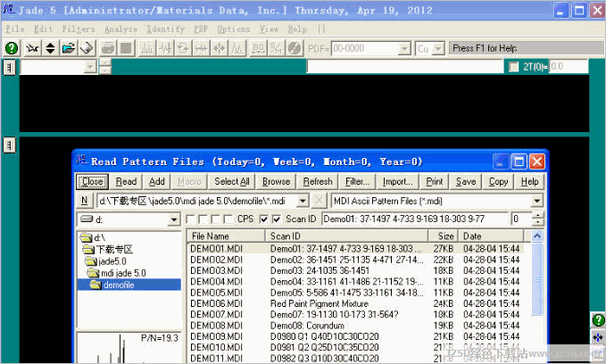Click the green question mark help icon in main toolbar

coord(12,48)
